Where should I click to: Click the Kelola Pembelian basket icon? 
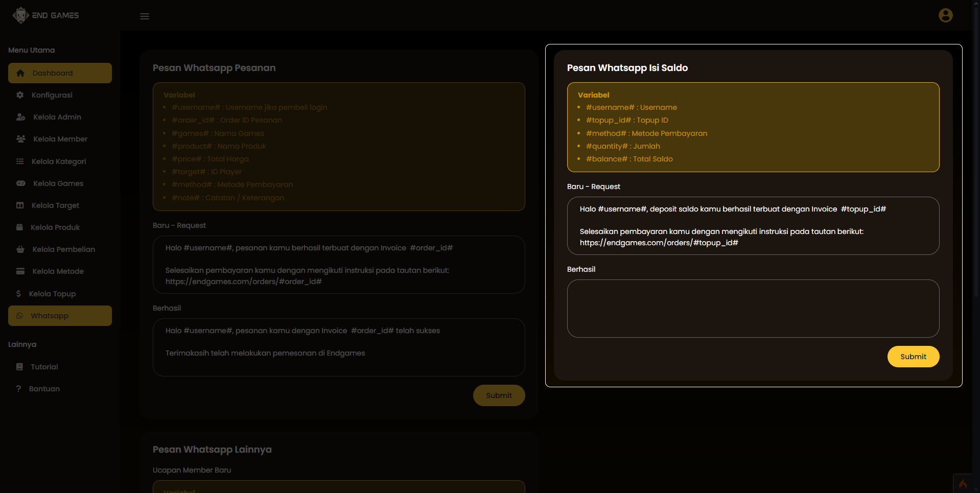(20, 249)
